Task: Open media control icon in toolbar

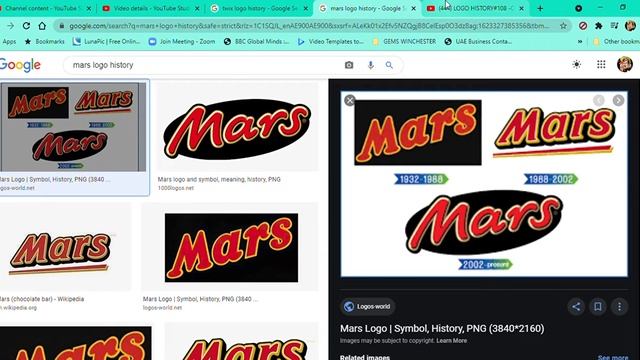Action: [614, 26]
